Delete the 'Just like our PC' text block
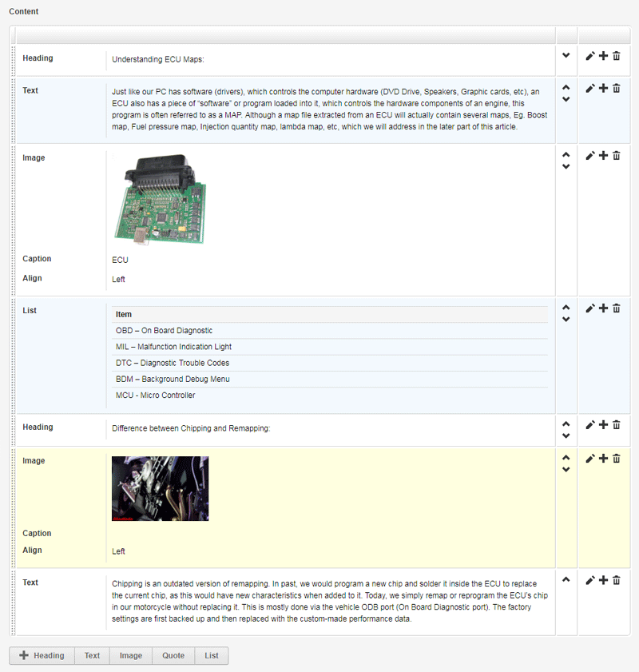This screenshot has width=639, height=672. (x=617, y=88)
